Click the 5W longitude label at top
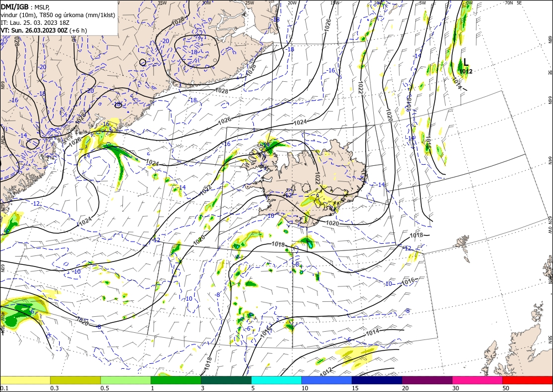The height and width of the screenshot is (392, 553). 422,3
